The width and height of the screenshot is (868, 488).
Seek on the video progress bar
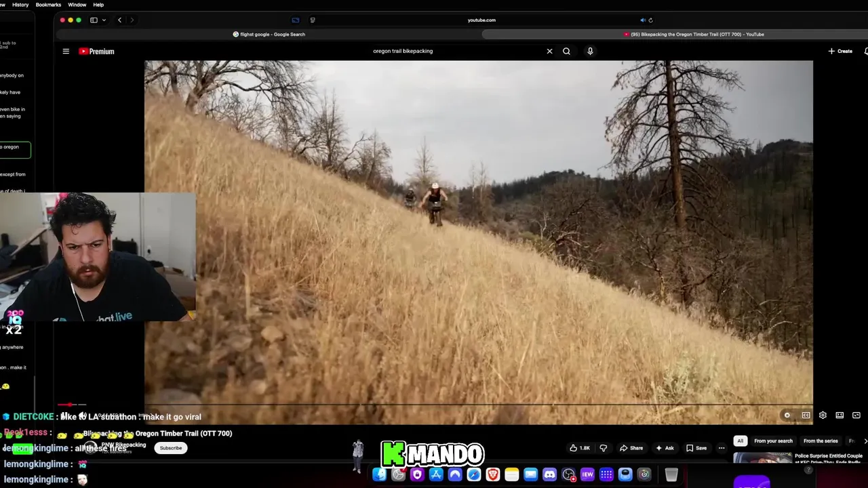[x=434, y=405]
